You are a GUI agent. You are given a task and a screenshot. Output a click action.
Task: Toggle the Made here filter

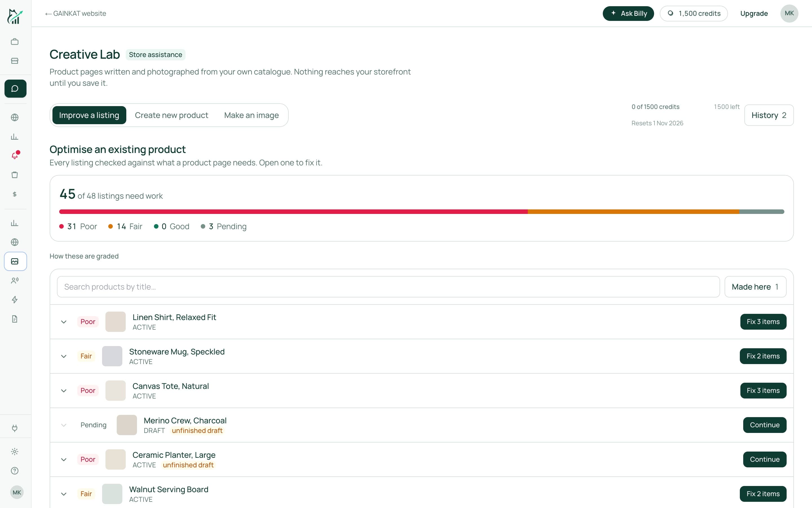pos(755,287)
